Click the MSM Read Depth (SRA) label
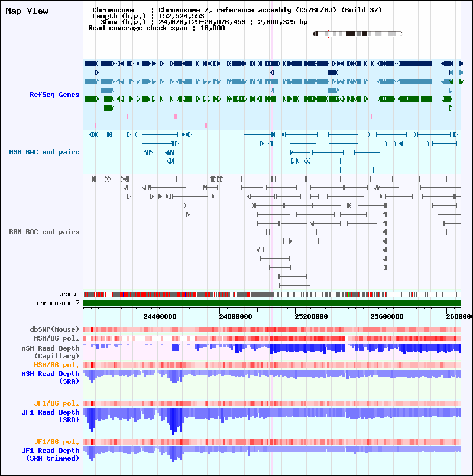473x476 pixels. tap(50, 377)
